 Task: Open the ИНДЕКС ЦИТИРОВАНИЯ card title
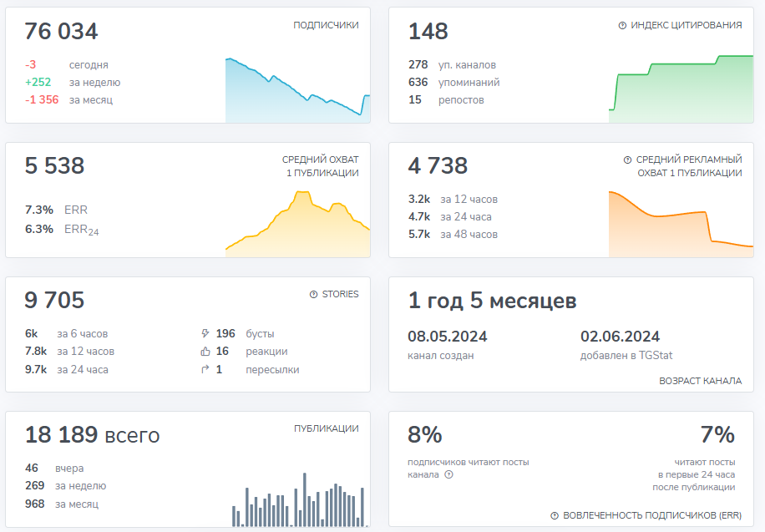pyautogui.click(x=686, y=25)
